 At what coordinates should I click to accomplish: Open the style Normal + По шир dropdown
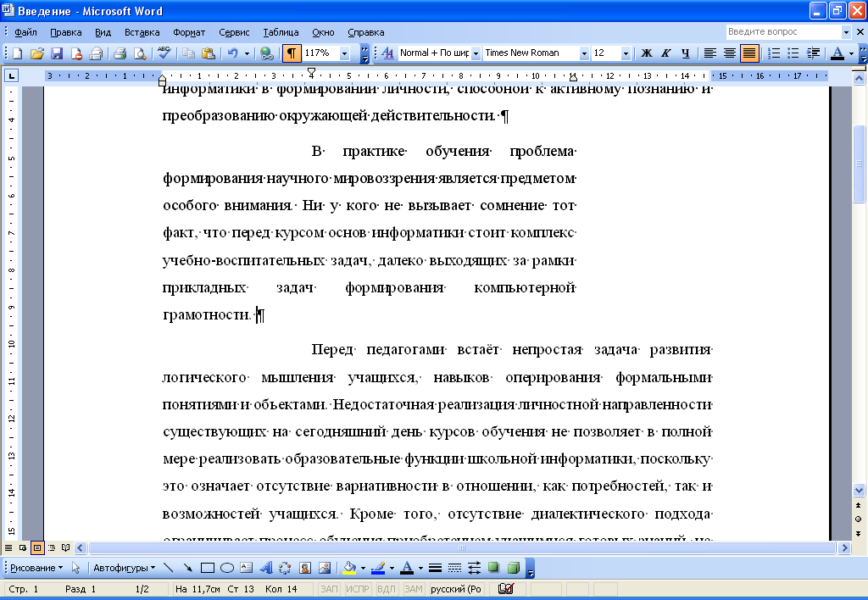pos(476,53)
